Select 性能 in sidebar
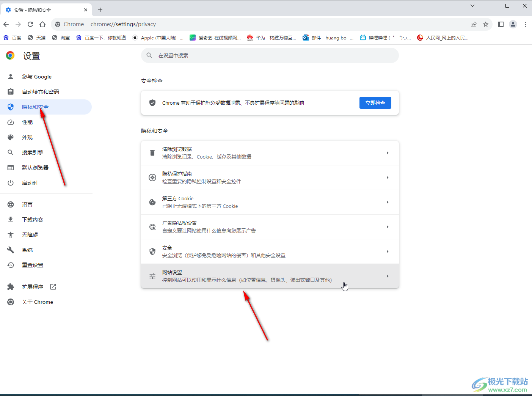Image resolution: width=532 pixels, height=396 pixels. [46, 122]
